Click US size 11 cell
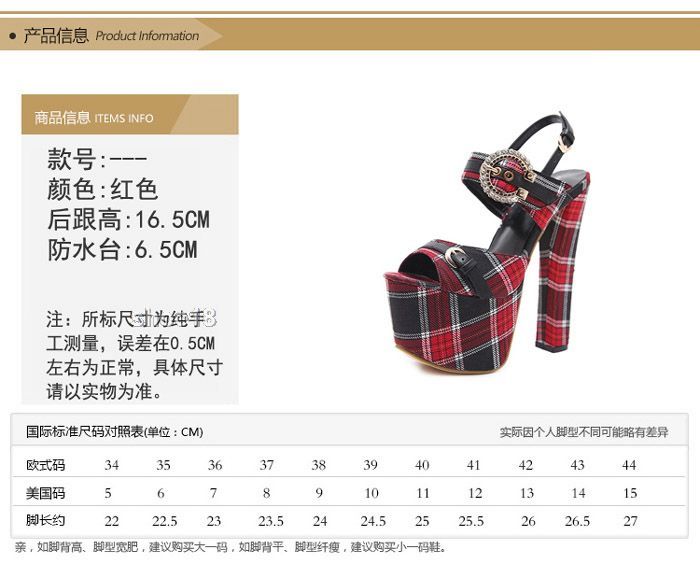Viewport: 700px width, 564px height. 423,493
